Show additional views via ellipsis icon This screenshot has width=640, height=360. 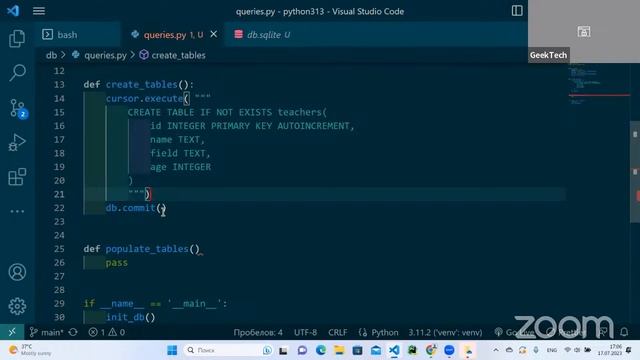tap(17, 211)
